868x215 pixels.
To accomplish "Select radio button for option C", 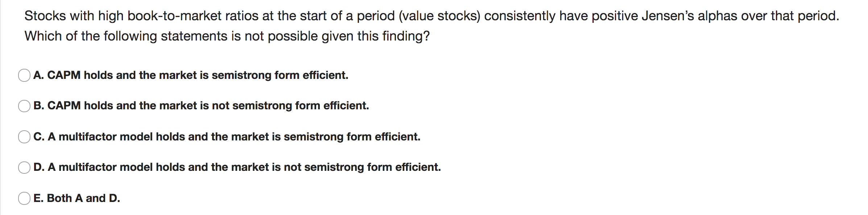I will pyautogui.click(x=24, y=136).
